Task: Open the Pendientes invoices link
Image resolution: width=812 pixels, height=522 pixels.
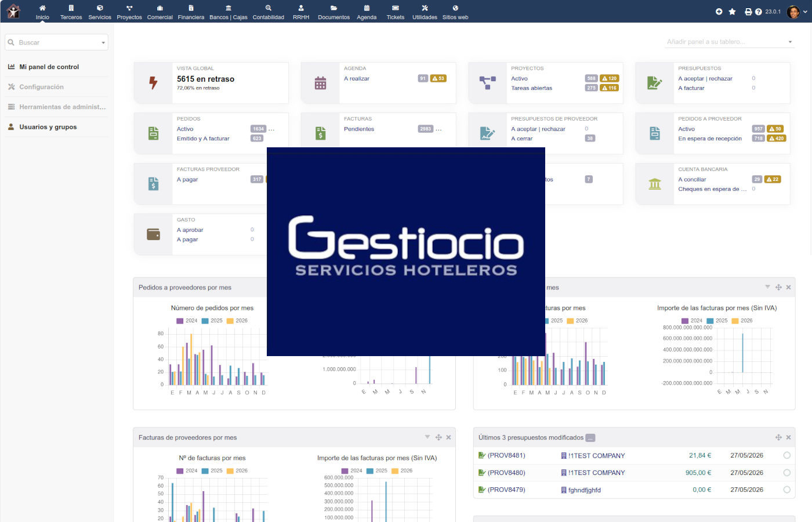Action: click(x=359, y=129)
